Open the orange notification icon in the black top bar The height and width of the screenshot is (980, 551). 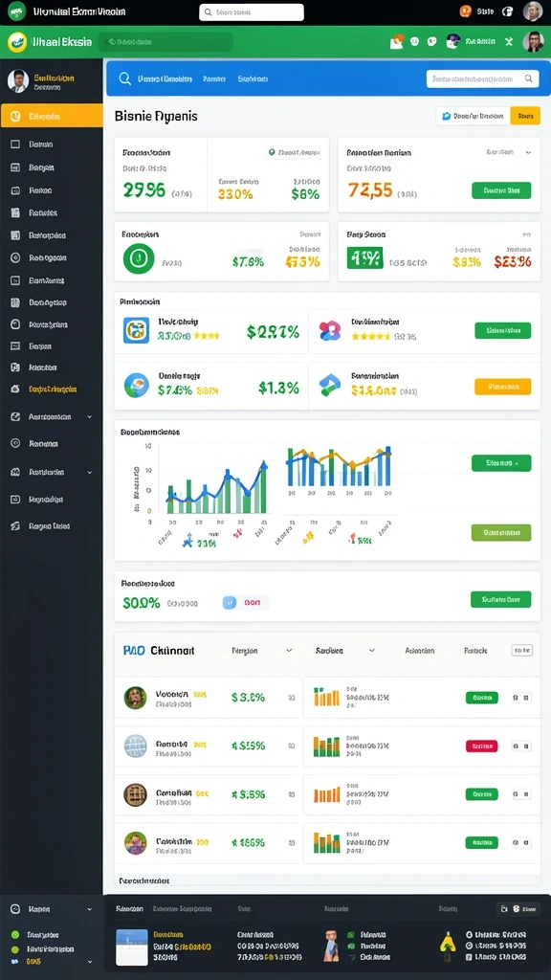click(465, 11)
